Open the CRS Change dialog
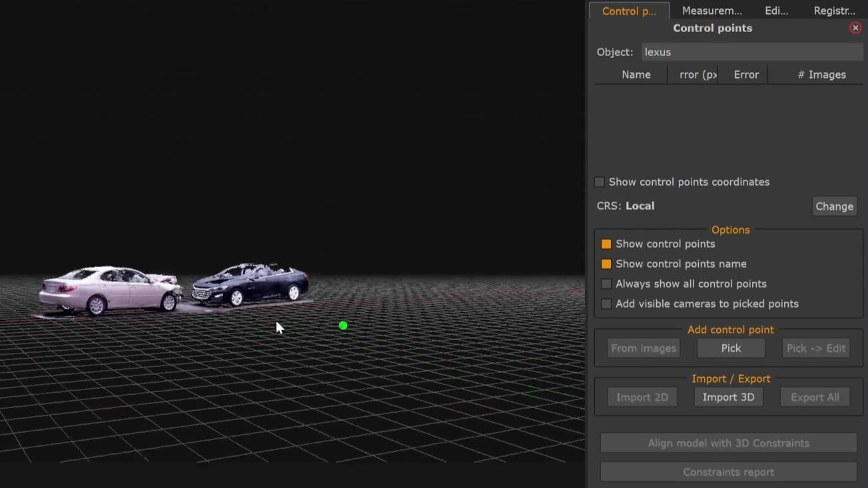 [834, 206]
